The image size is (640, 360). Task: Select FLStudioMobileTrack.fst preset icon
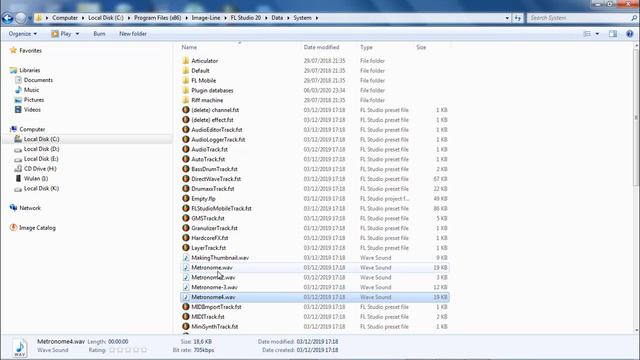pos(186,208)
